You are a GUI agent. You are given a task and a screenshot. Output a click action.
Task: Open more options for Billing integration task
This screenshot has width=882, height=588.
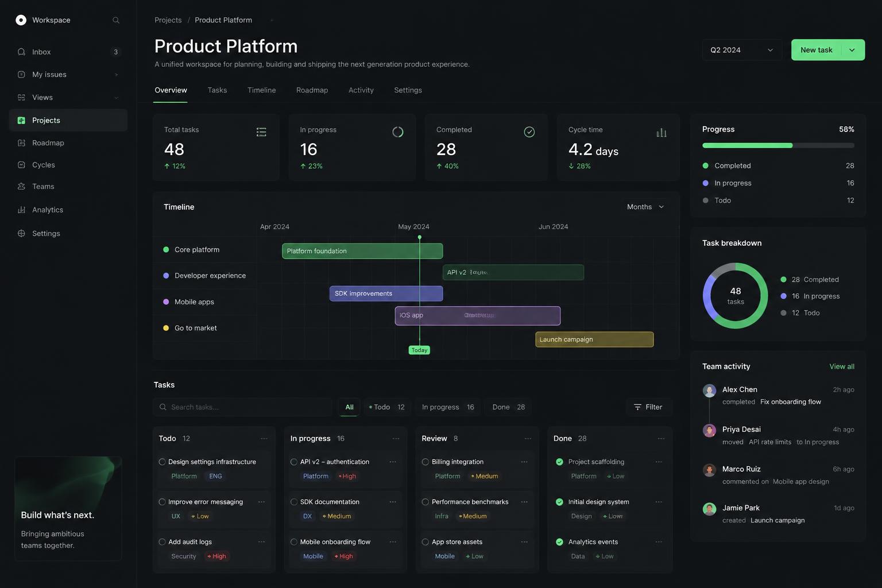click(x=524, y=462)
